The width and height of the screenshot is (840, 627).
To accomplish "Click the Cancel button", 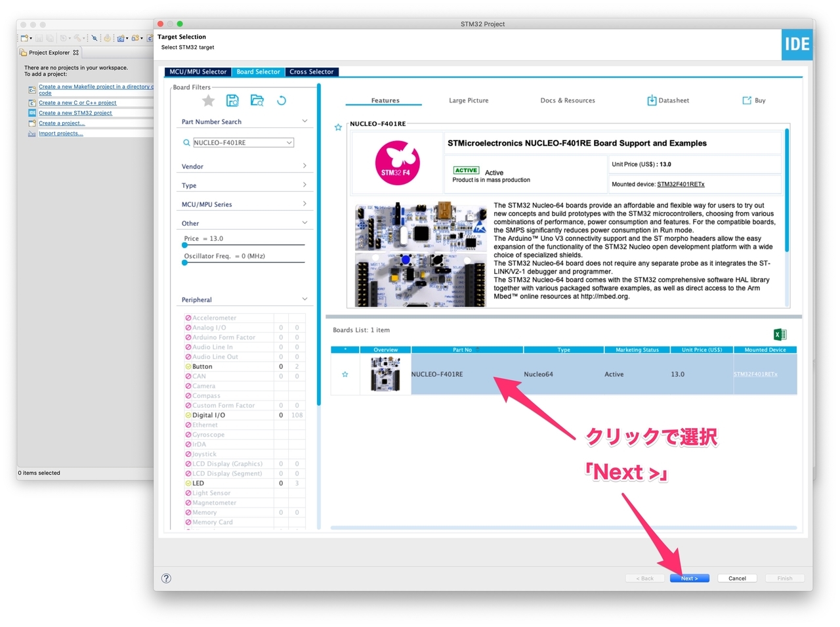I will (737, 578).
